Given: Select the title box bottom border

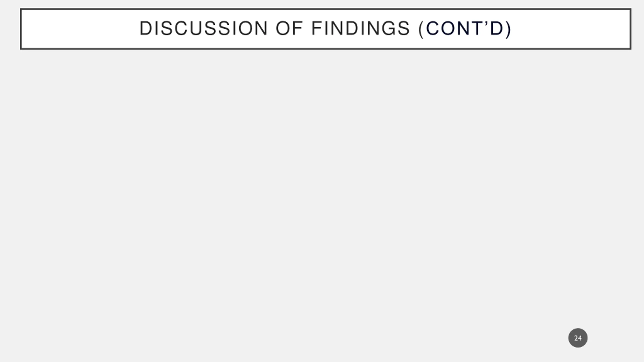Looking at the screenshot, I should click(x=326, y=49).
